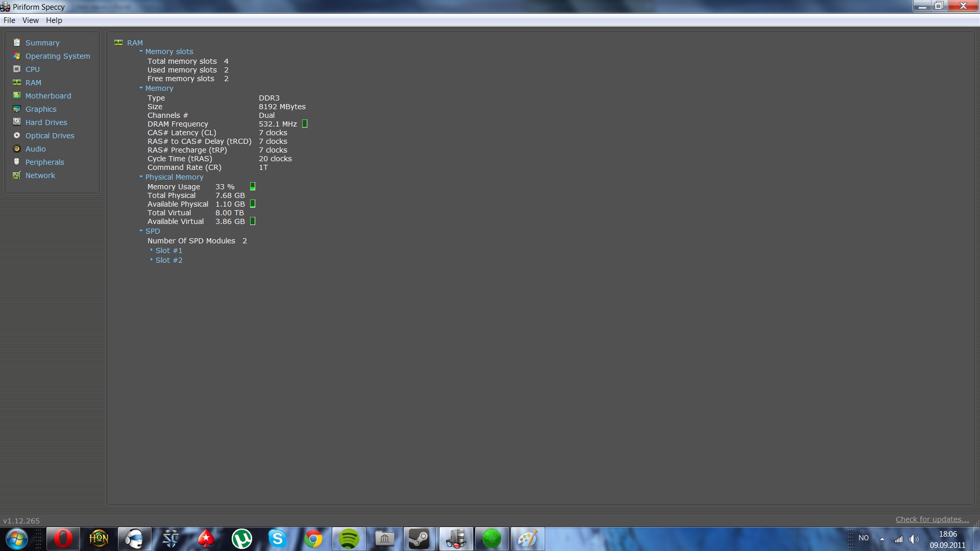This screenshot has height=551, width=980.
Task: Open the View menu
Action: coord(30,20)
